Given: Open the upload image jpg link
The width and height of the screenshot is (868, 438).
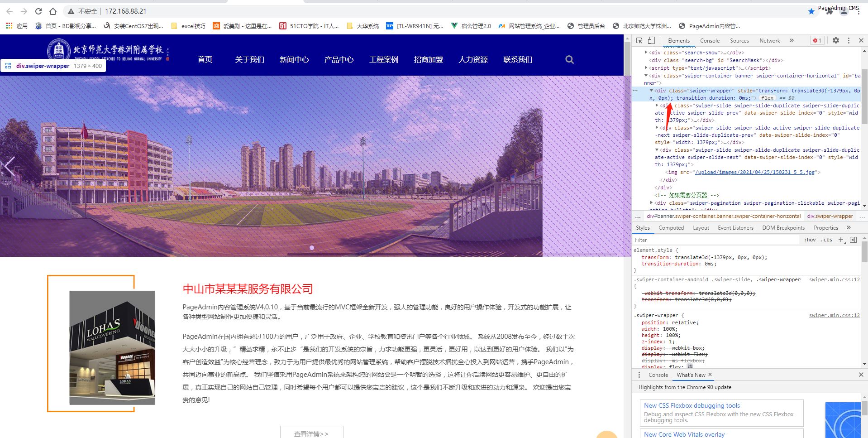Looking at the screenshot, I should 755,172.
